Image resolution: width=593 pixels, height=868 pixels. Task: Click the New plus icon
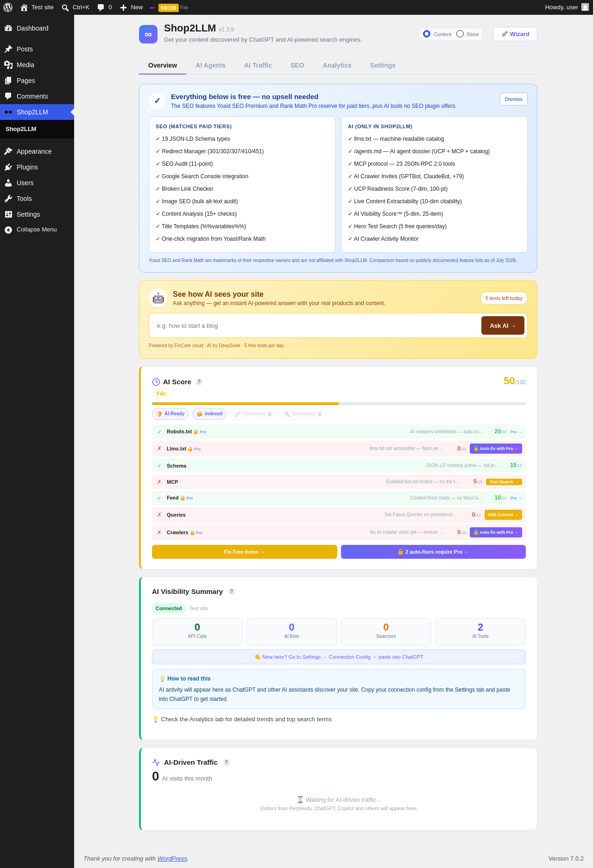point(123,7)
